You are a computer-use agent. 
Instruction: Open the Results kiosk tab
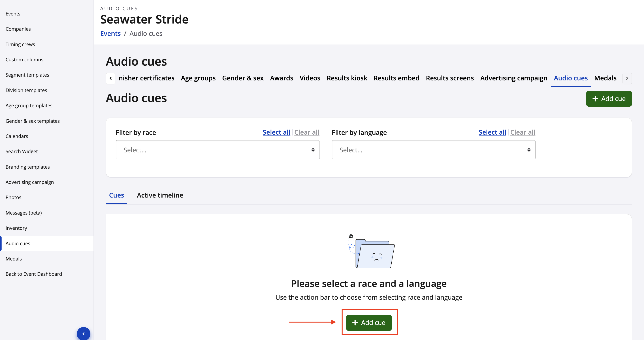coord(347,78)
